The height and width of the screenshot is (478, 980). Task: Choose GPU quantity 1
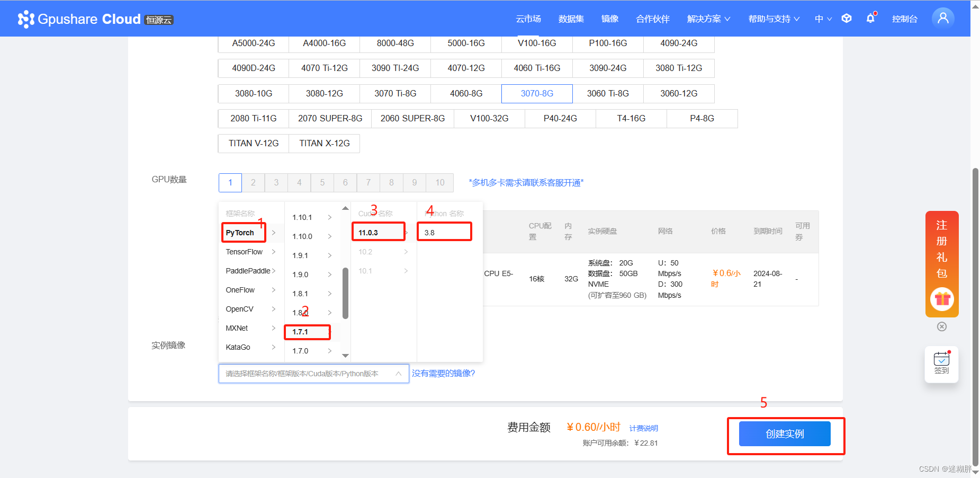point(230,182)
